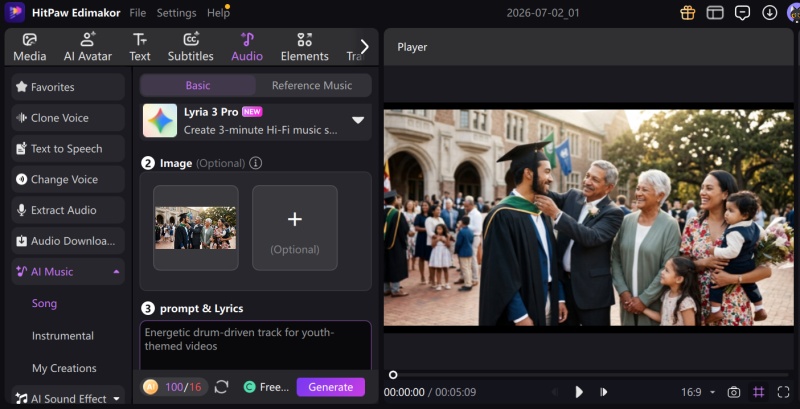Open the Subtitles tab
Viewport: 800px width, 409px height.
click(191, 47)
